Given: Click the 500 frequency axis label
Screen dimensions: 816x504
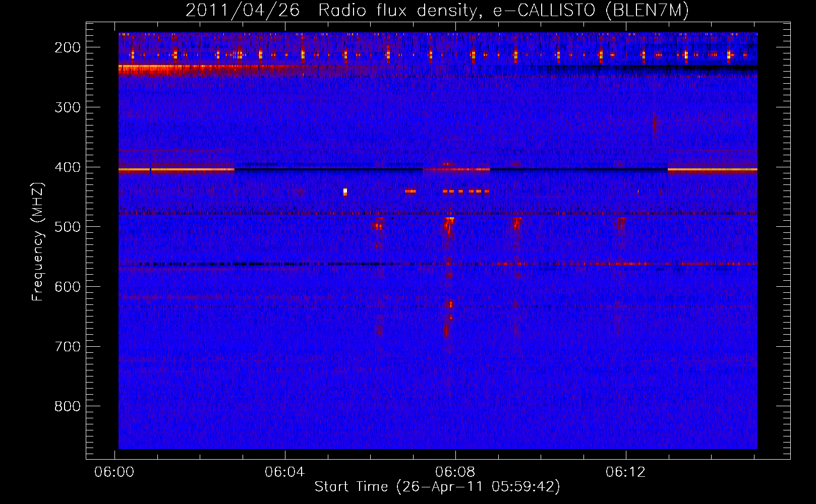Looking at the screenshot, I should 68,227.
